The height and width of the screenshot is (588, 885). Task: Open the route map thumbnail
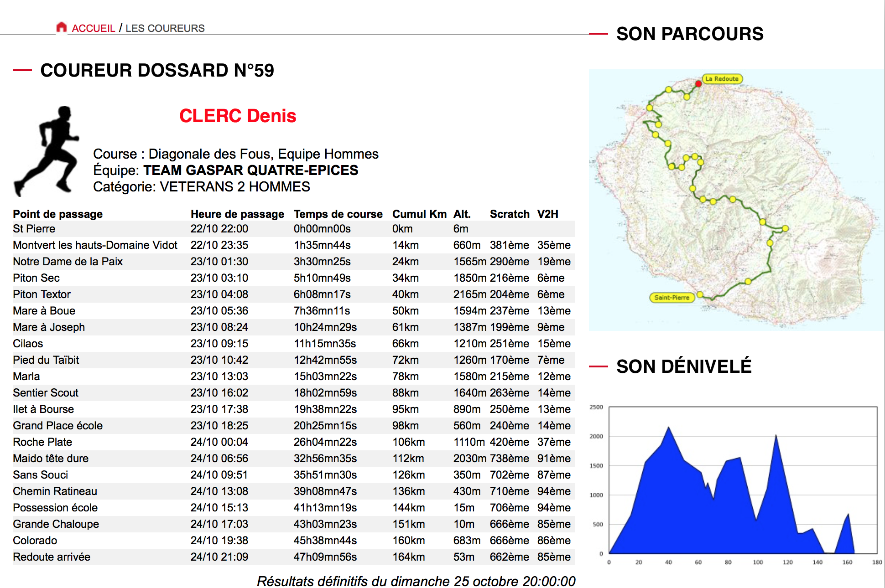point(736,200)
